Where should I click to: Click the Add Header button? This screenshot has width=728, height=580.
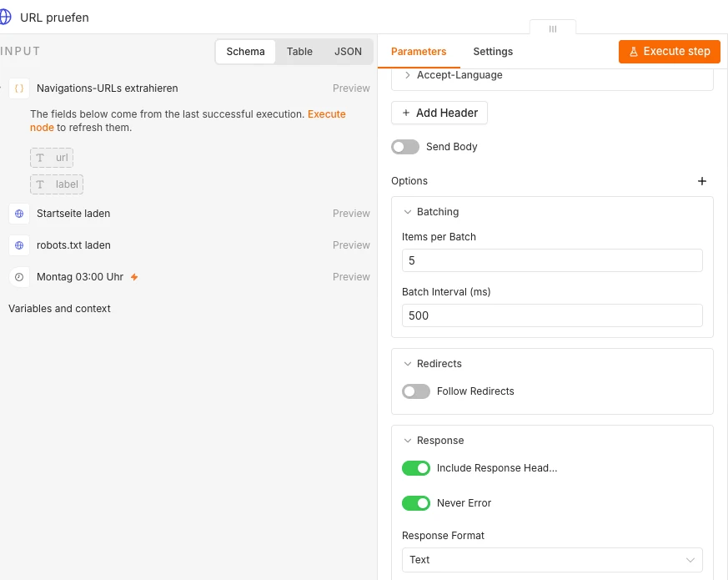click(x=439, y=113)
